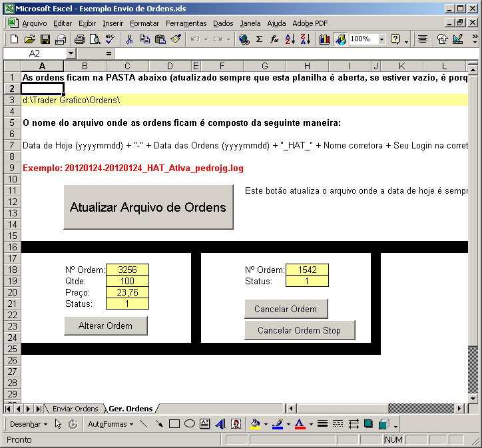
Task: Pick the Arrow drawing tool
Action: point(159,424)
